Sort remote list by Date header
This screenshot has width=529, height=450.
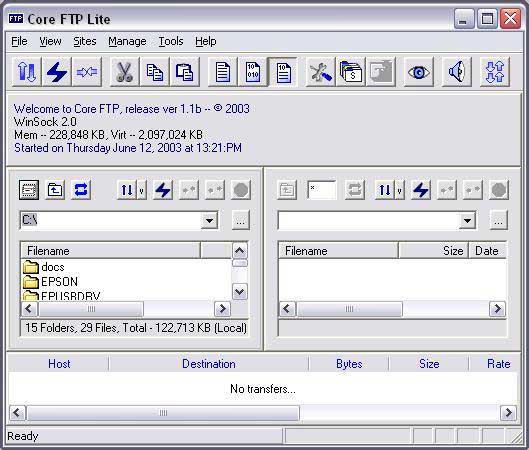(x=488, y=251)
